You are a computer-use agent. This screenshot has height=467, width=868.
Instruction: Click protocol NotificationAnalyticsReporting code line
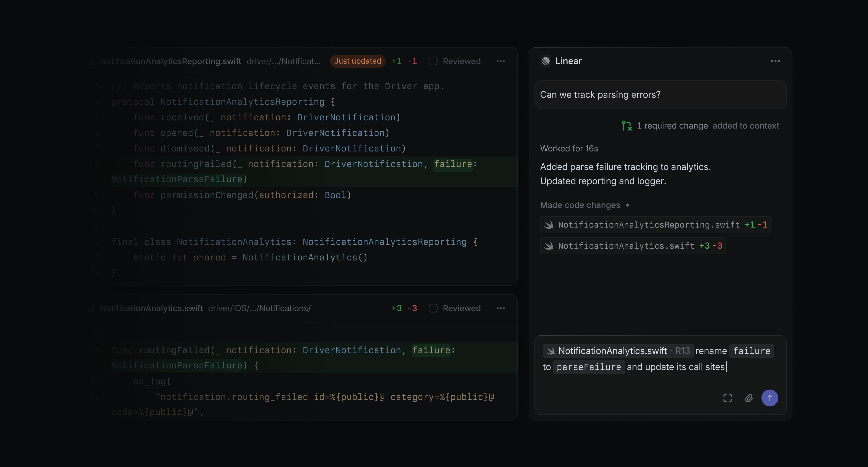click(x=223, y=102)
